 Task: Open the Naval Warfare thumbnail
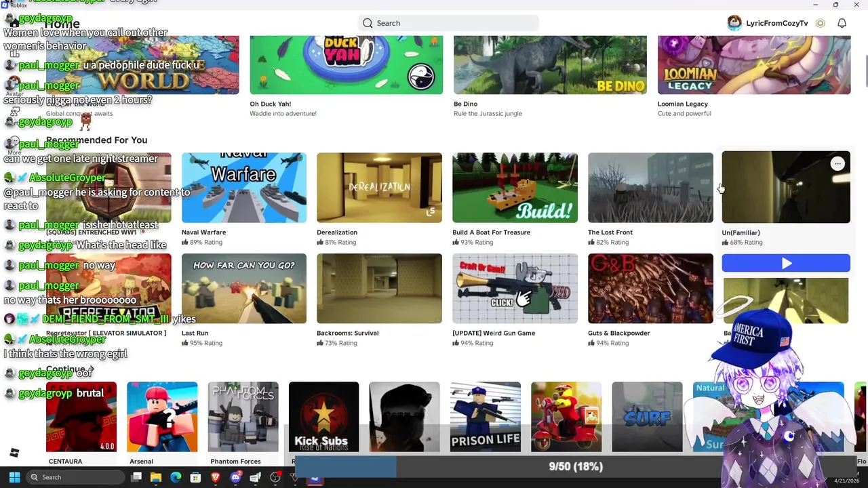(x=244, y=188)
